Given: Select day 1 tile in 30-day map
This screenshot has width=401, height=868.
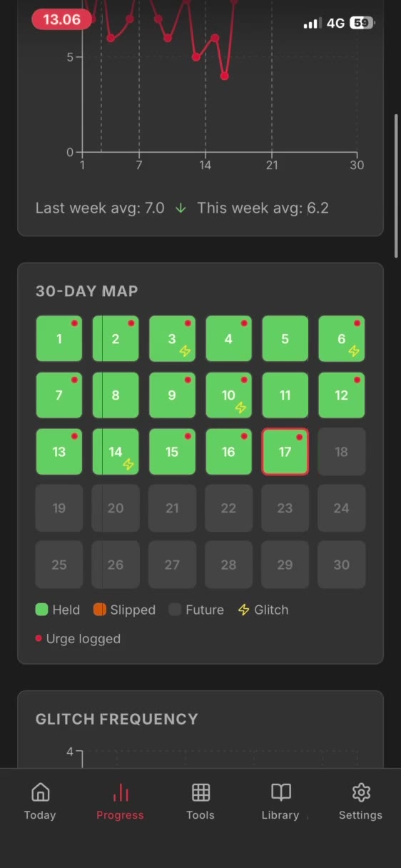Looking at the screenshot, I should [59, 338].
